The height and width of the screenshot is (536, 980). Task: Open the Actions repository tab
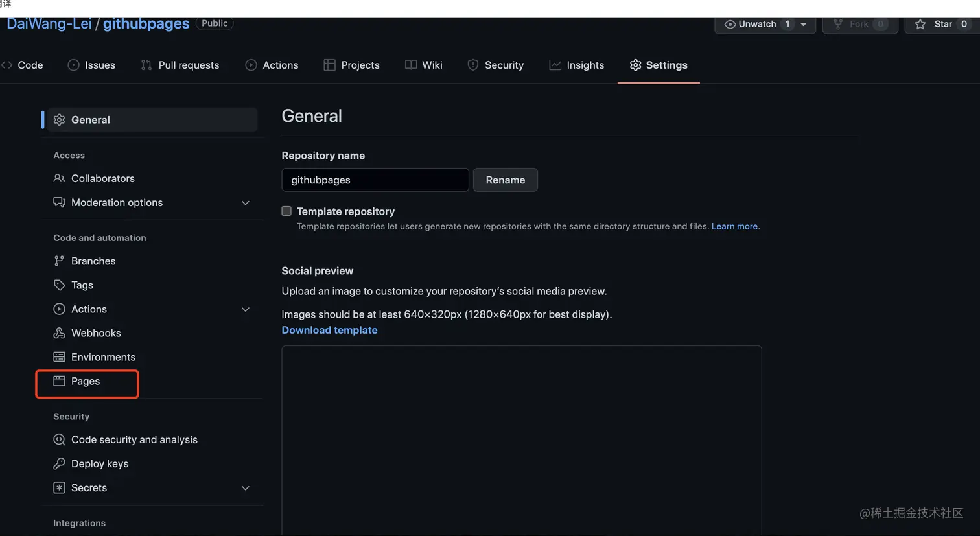[x=272, y=65]
